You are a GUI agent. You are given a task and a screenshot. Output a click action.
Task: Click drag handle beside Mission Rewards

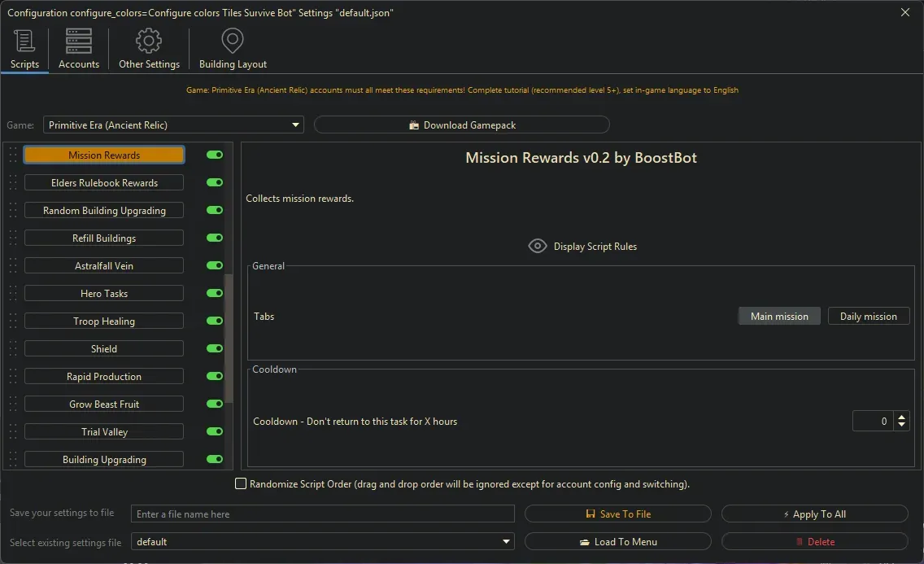(x=13, y=155)
